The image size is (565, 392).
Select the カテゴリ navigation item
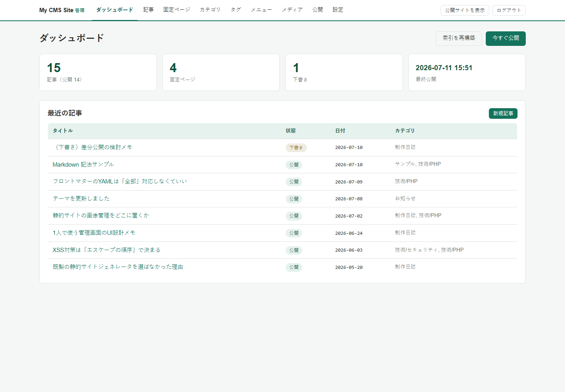pyautogui.click(x=210, y=10)
